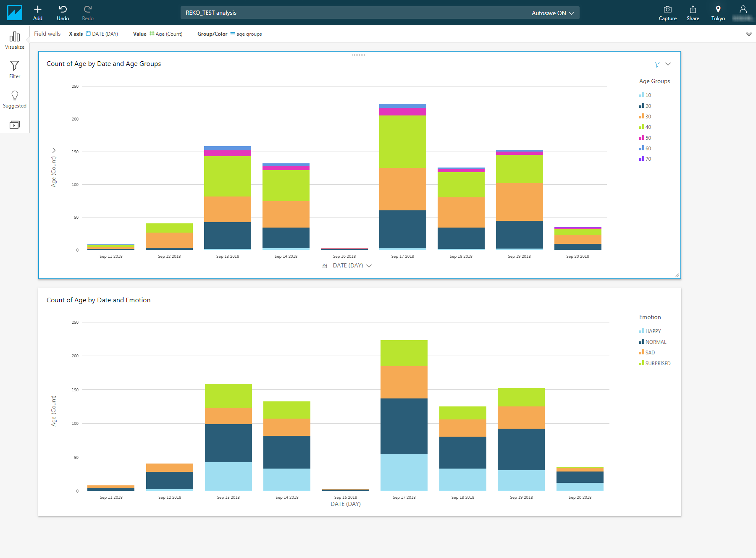Select the Visualize panel icon
The width and height of the screenshot is (756, 558).
tap(15, 40)
